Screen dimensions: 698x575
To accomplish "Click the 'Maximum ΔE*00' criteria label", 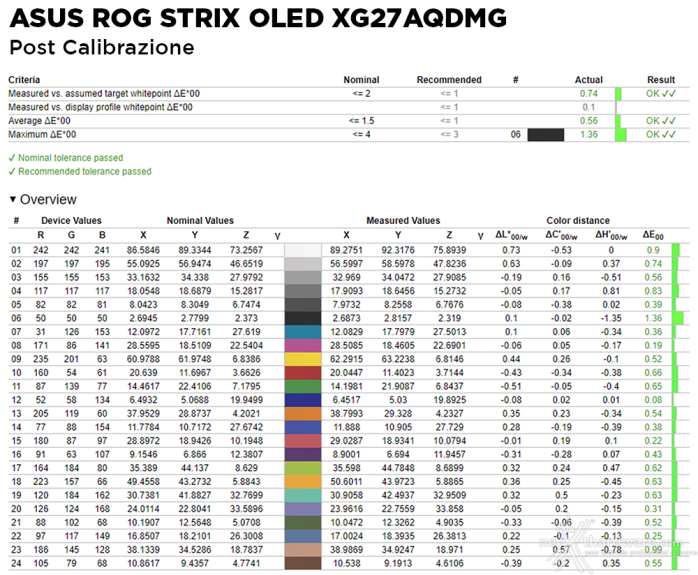I will coord(42,134).
